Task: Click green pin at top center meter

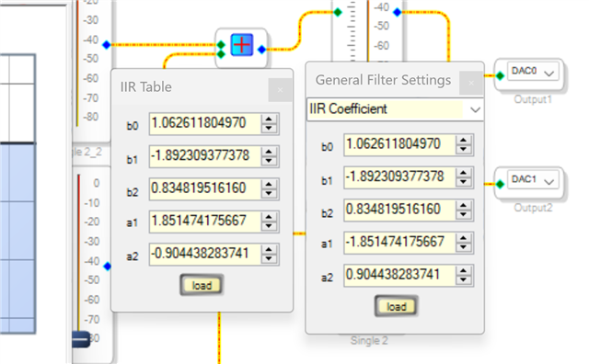Action: coord(338,12)
